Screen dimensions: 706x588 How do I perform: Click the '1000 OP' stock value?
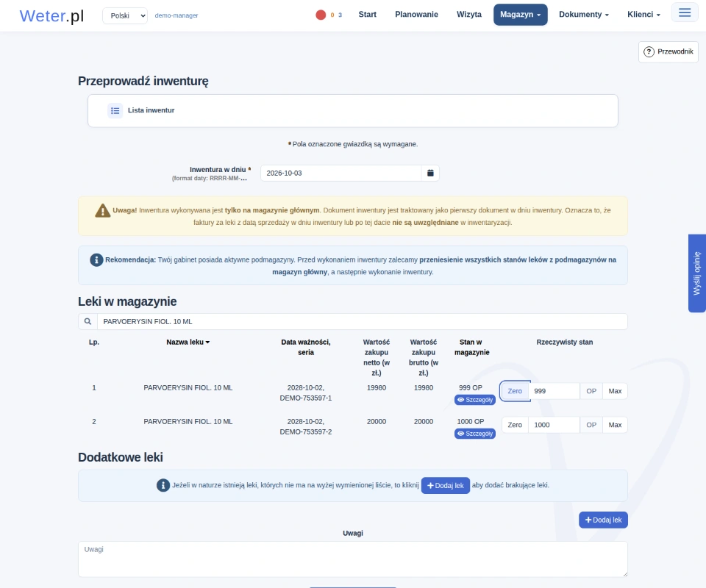(x=471, y=422)
